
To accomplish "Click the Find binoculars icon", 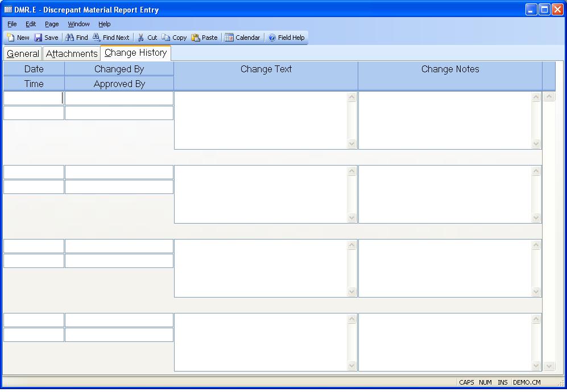I will pyautogui.click(x=70, y=38).
